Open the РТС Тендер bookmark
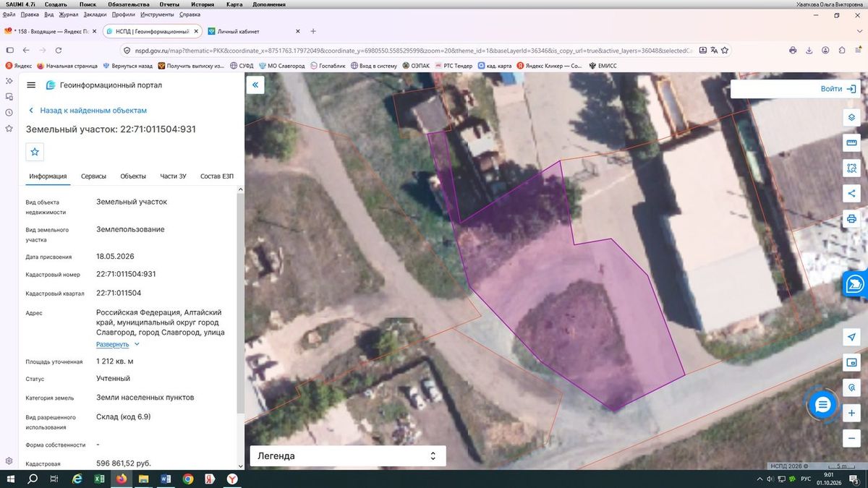 coord(453,66)
